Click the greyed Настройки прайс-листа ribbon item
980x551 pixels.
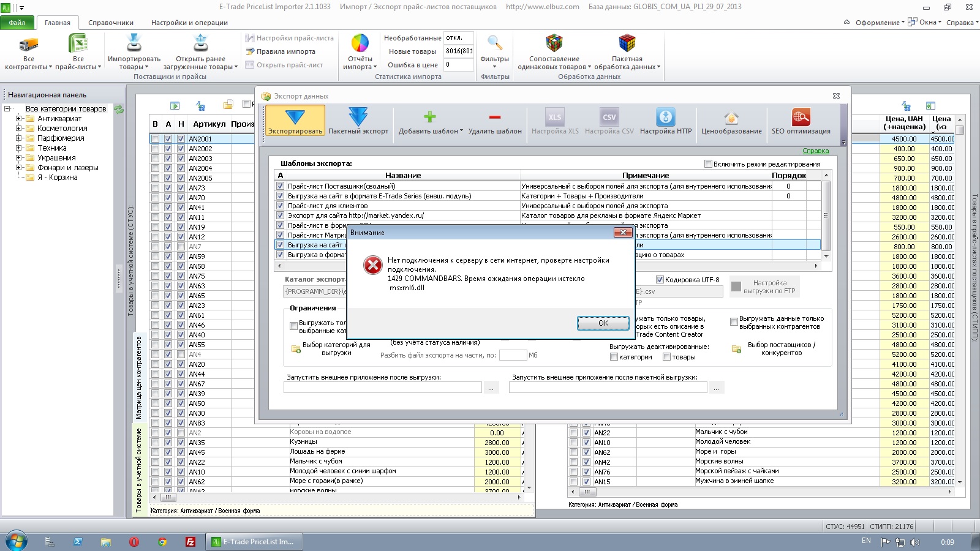(289, 38)
